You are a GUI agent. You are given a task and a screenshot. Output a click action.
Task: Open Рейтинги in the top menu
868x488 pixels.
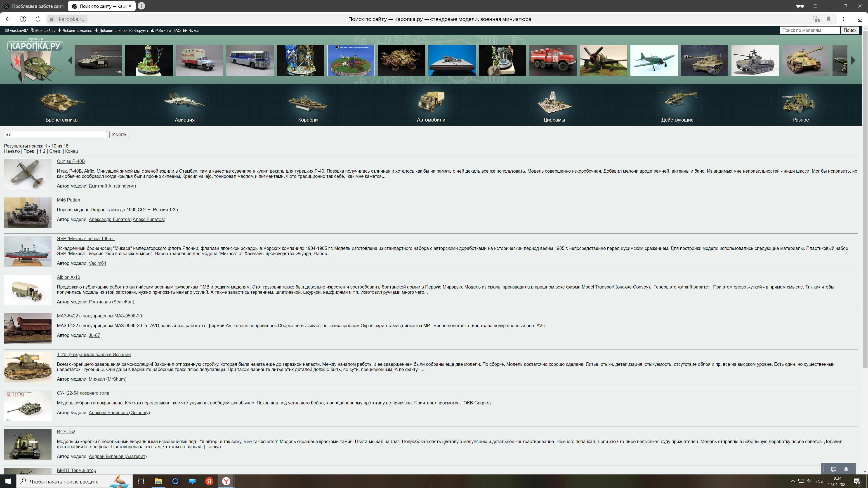163,31
